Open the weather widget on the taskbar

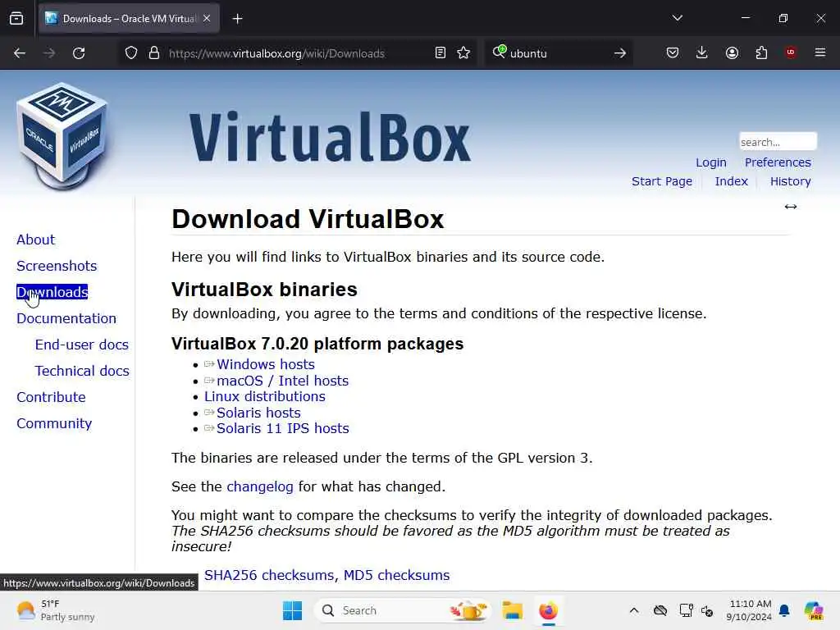(55, 610)
